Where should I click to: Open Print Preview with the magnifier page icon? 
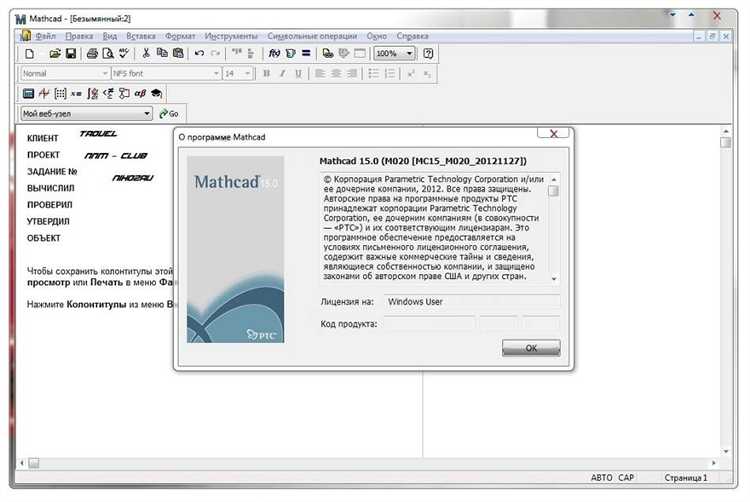108,54
